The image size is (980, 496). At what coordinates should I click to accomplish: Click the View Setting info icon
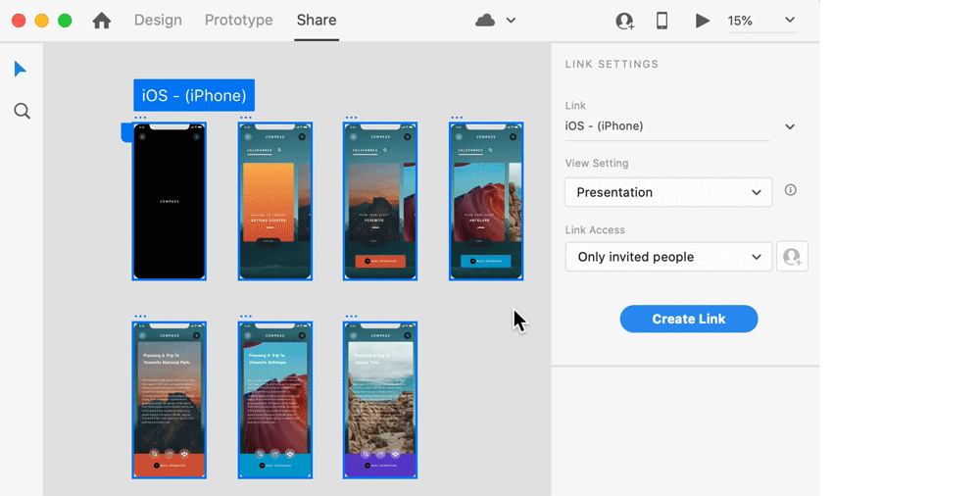pos(791,190)
